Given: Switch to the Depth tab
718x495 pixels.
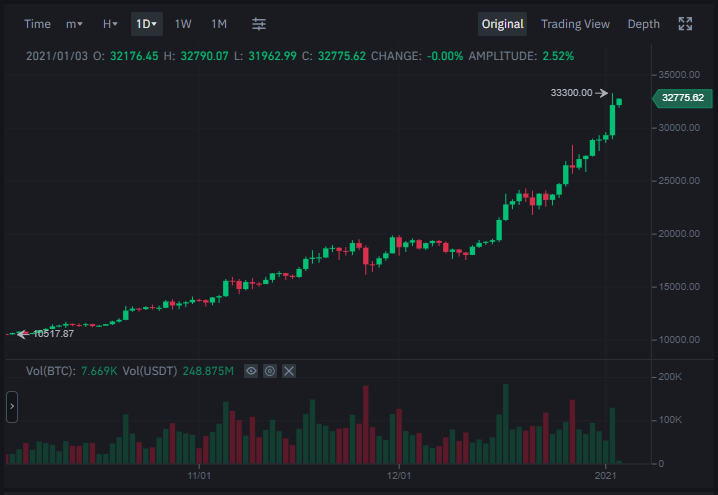Looking at the screenshot, I should 643,24.
